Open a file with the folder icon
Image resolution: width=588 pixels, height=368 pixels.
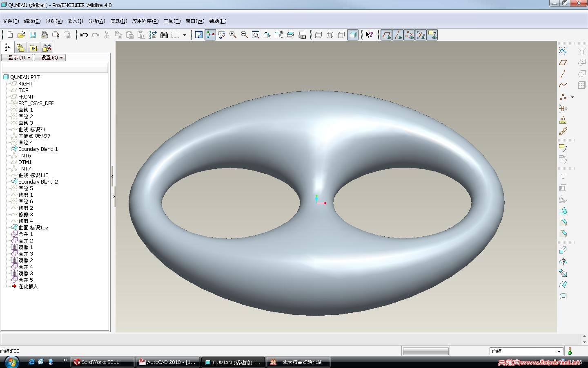click(21, 35)
